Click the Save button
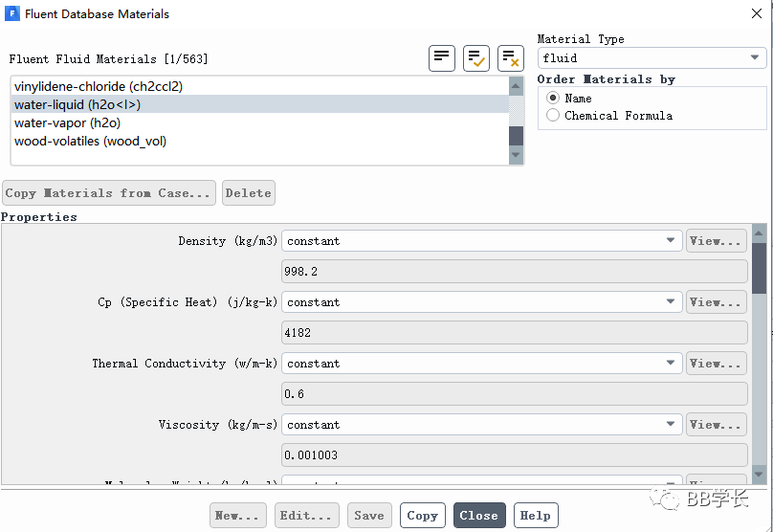 coord(369,515)
